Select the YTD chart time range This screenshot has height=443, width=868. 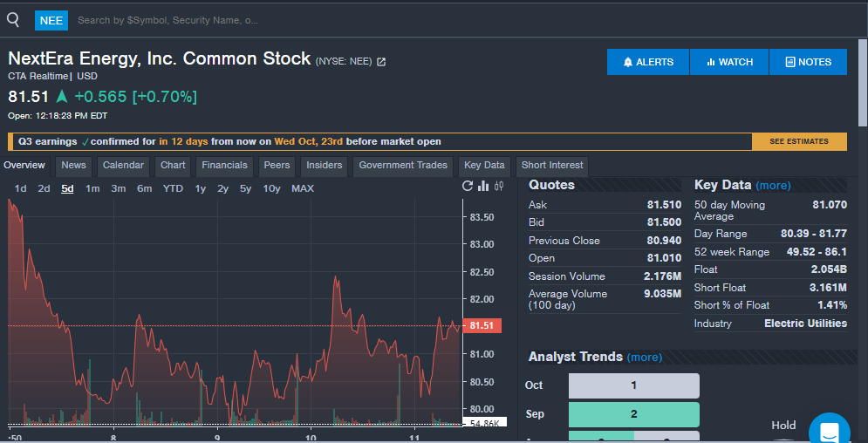(x=173, y=188)
